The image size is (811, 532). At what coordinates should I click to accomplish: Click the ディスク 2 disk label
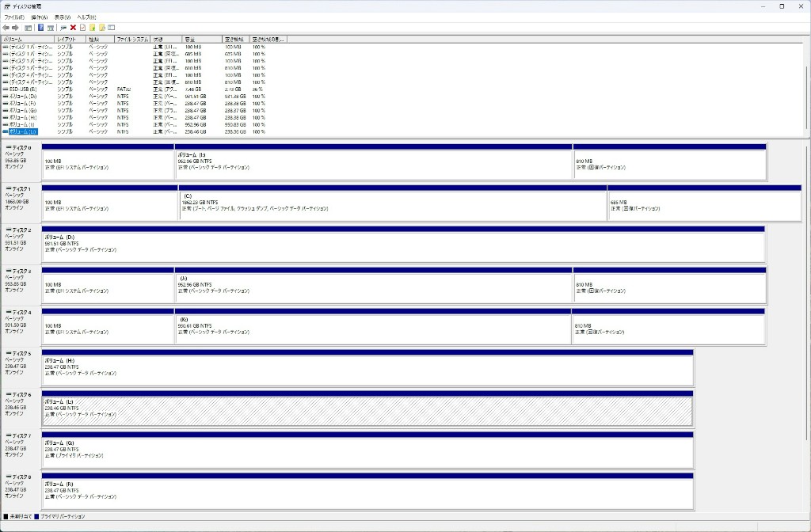coord(21,230)
